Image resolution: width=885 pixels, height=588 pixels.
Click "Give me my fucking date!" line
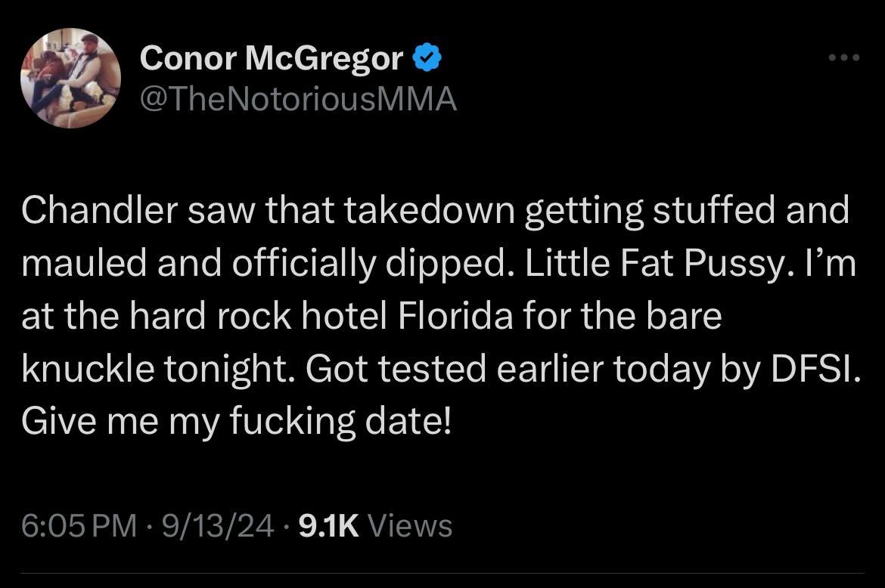tap(236, 419)
